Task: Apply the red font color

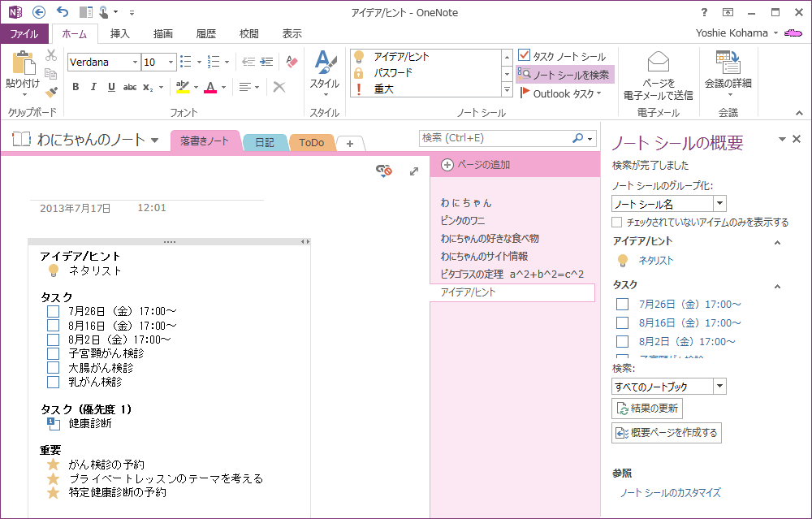Action: (210, 87)
